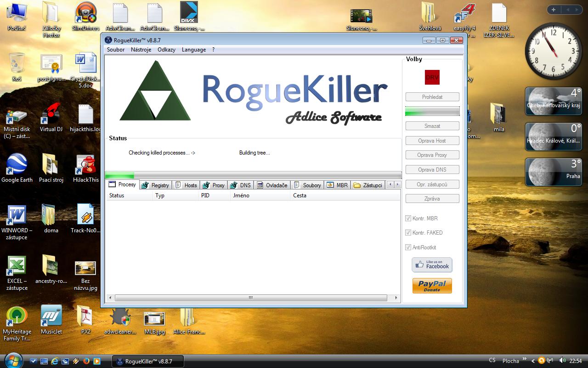Open the adwcleaner desktop icon
Viewport: 588px width, 368px height.
[120, 320]
